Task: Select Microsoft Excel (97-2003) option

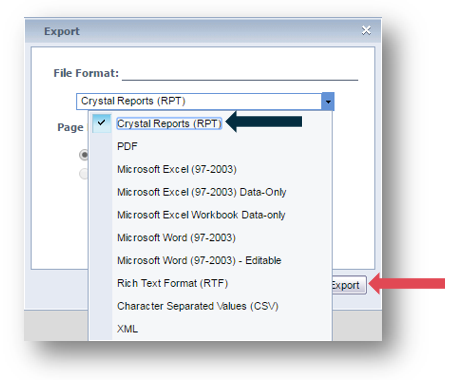Action: click(177, 169)
